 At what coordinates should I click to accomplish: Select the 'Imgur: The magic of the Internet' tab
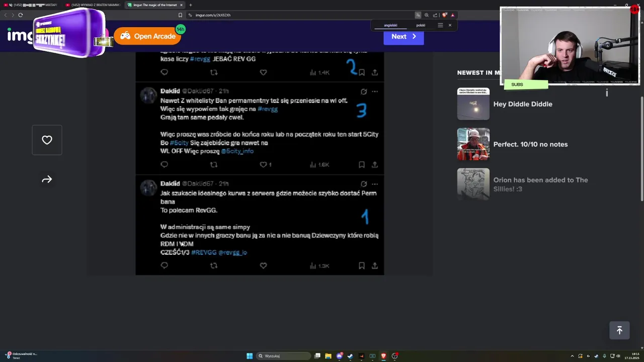[155, 5]
